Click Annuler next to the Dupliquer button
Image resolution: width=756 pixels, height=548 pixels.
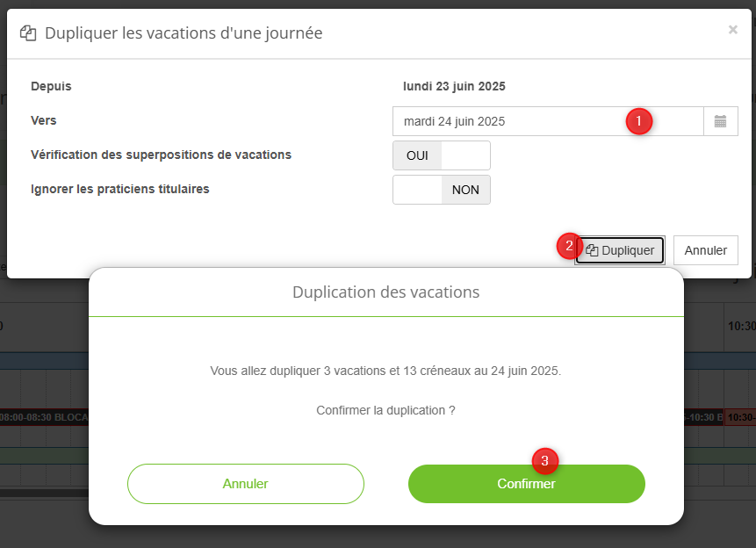coord(705,250)
